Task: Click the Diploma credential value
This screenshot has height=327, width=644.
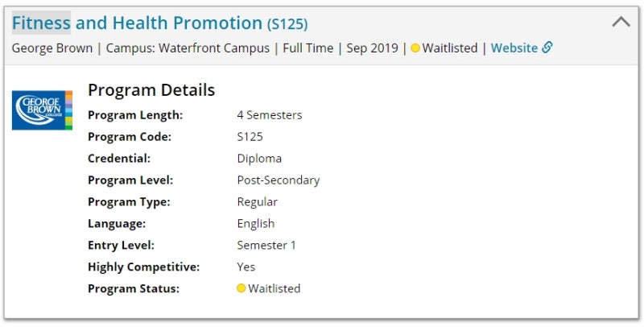Action: [259, 159]
